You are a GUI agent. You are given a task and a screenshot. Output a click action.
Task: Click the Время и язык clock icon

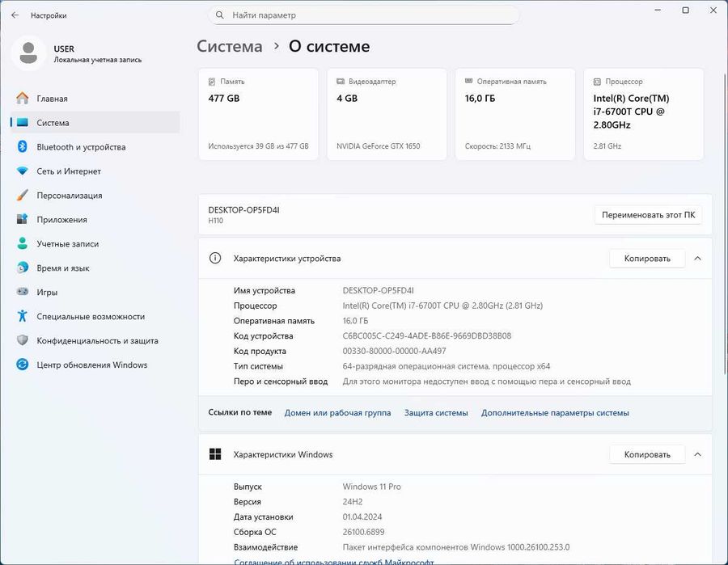tap(23, 268)
